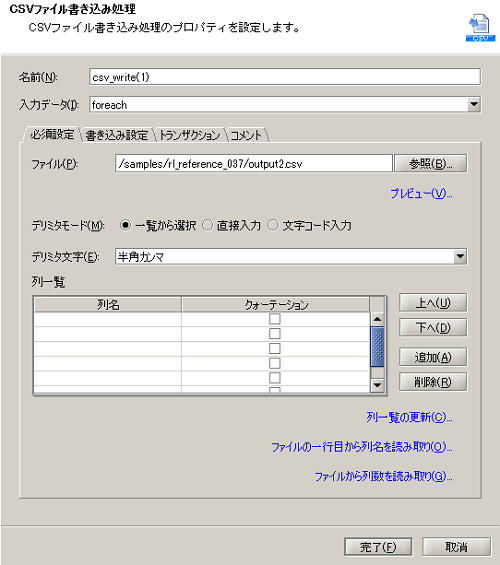Click ファイルの一行目から列名を読み取り link
Image resolution: width=500 pixels, height=565 pixels.
pyautogui.click(x=362, y=447)
